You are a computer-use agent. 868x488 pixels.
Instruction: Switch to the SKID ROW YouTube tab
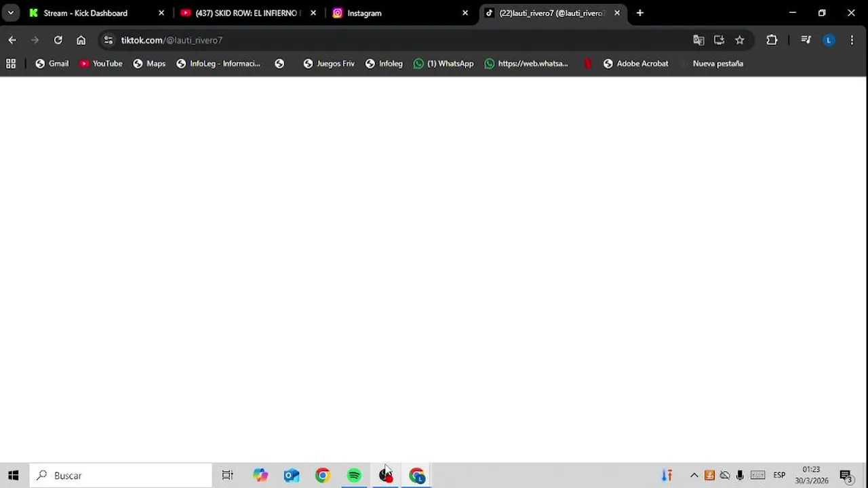pos(248,13)
